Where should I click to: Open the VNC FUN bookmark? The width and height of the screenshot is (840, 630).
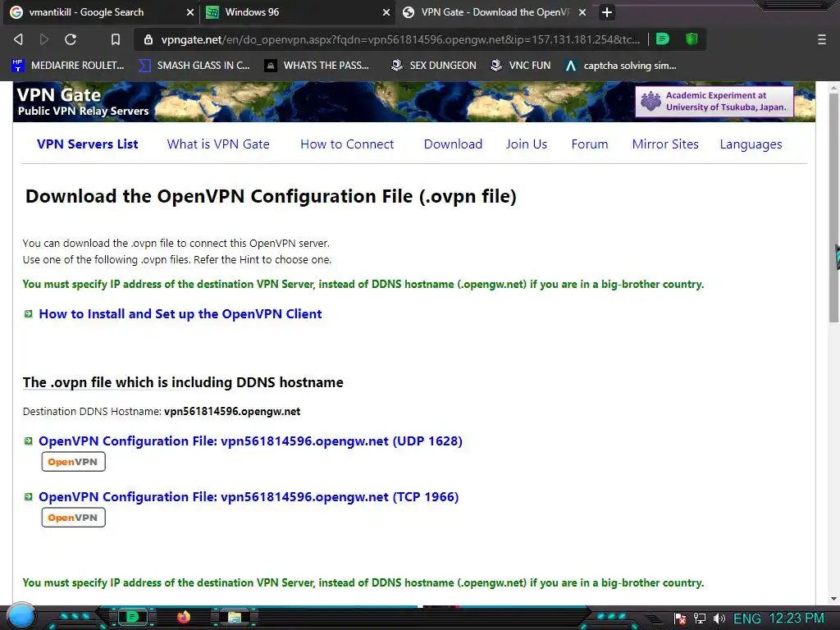pos(521,66)
